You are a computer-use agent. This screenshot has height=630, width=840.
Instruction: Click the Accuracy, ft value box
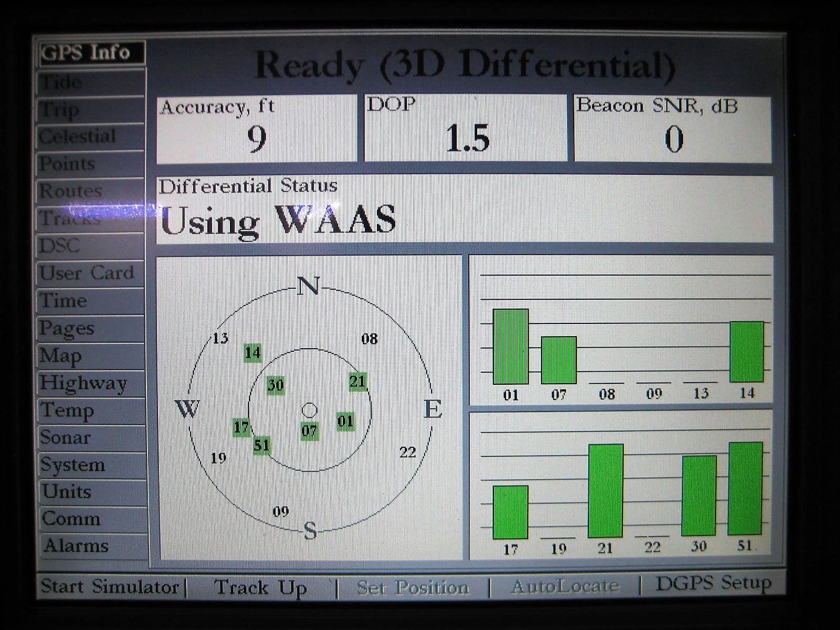(257, 129)
